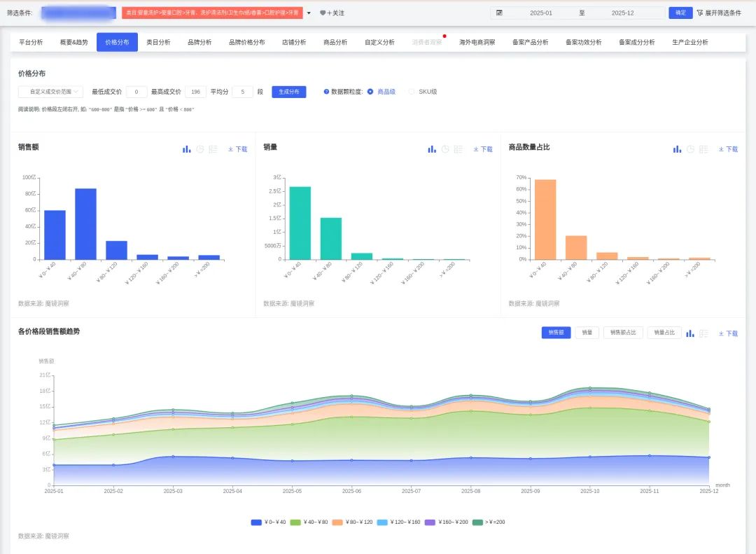Screen dimensions: 756x554
Task: Open pie chart view for 销量 panel
Action: point(445,150)
